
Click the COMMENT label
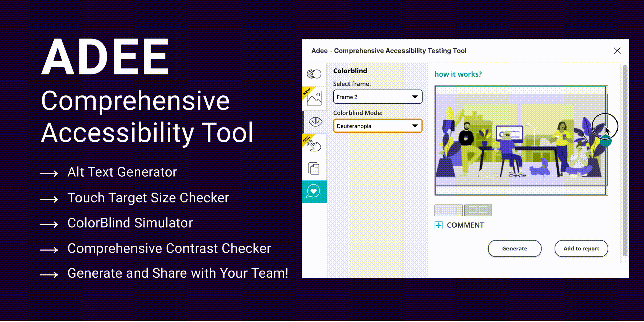coord(465,225)
